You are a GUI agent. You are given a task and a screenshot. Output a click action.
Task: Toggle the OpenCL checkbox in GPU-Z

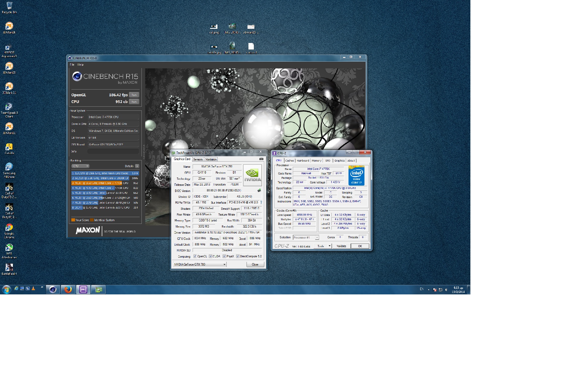tap(195, 256)
